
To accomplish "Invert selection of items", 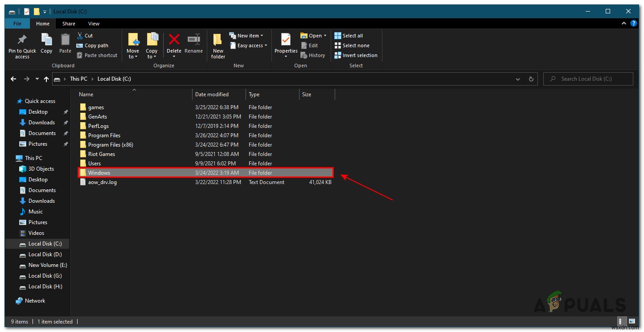I will pos(356,55).
